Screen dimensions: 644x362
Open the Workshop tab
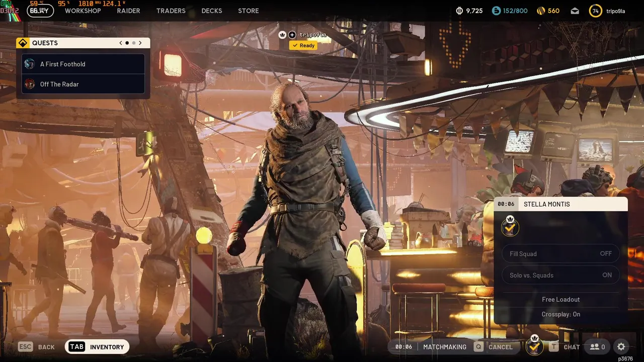(x=83, y=11)
